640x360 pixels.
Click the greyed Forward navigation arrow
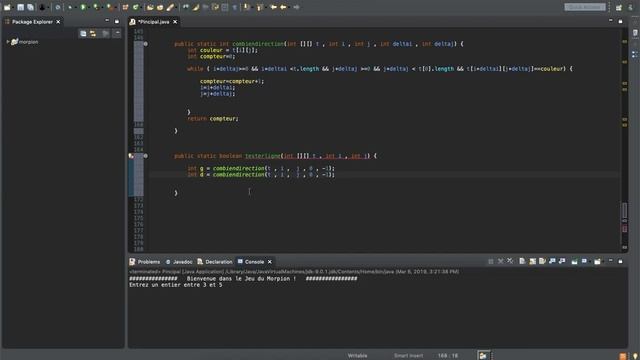coord(296,7)
